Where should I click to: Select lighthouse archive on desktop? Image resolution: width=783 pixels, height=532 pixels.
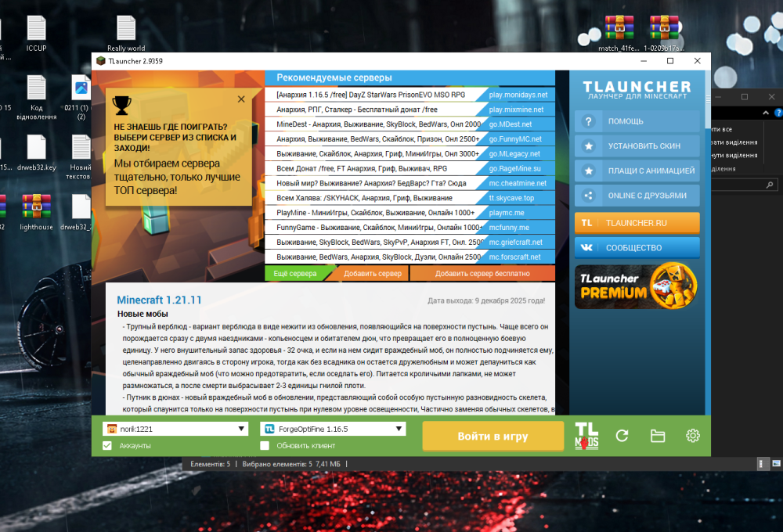[x=37, y=212]
